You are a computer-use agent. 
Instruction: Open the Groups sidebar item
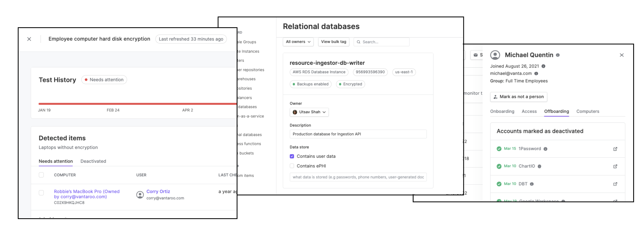247,42
